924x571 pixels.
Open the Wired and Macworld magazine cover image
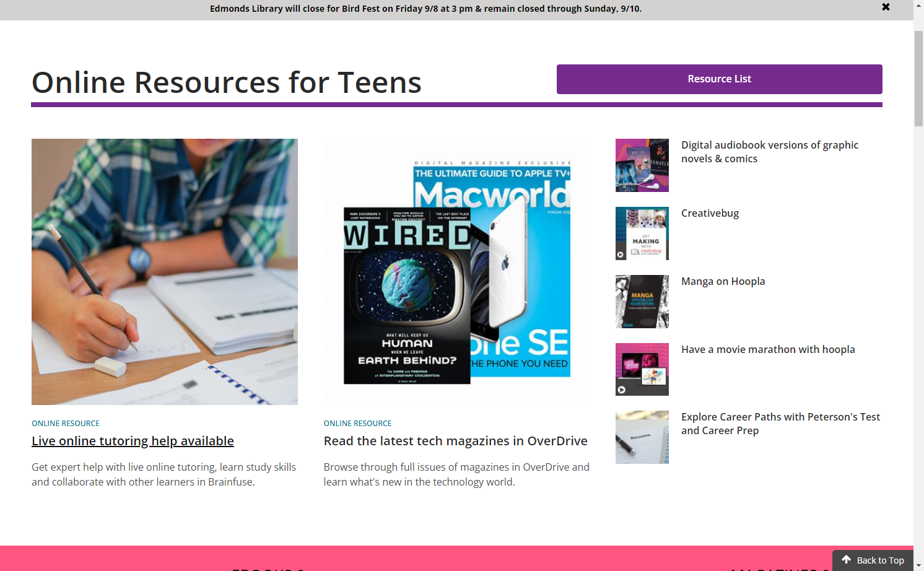tap(457, 272)
